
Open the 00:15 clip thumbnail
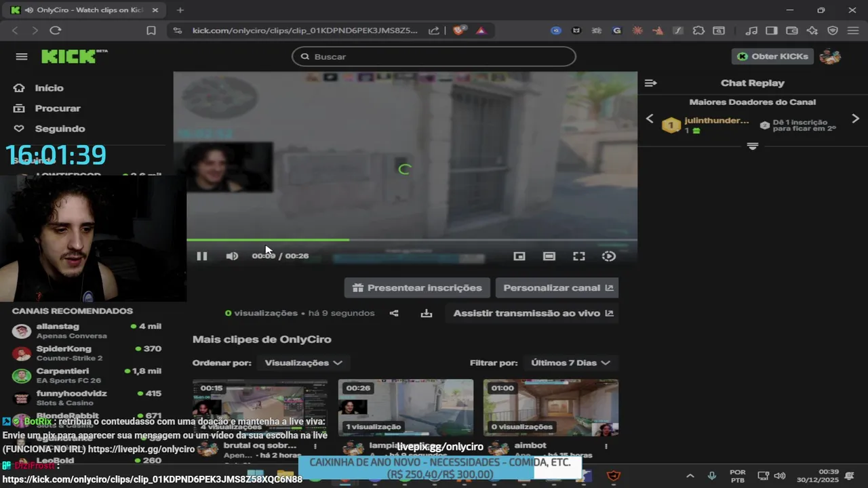260,407
